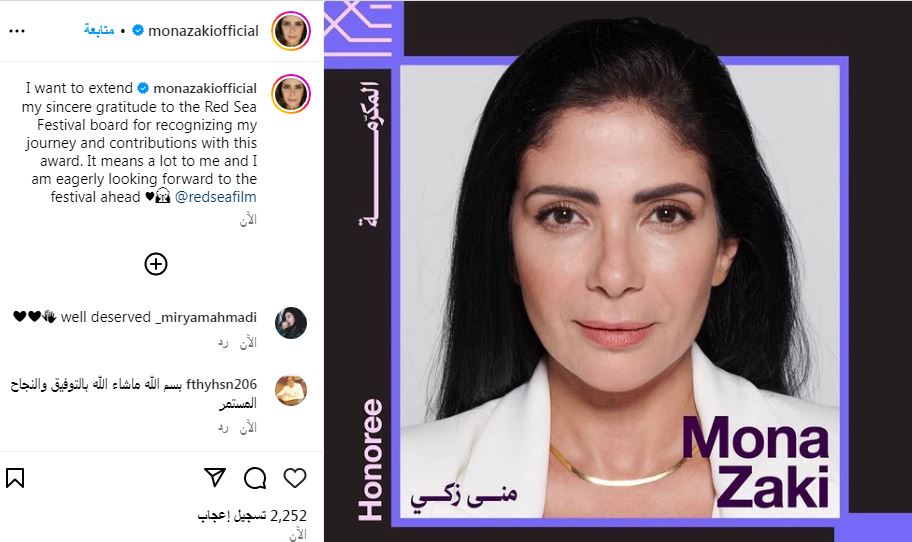Click the متابعة follow button
The image size is (912, 542).
pos(99,30)
